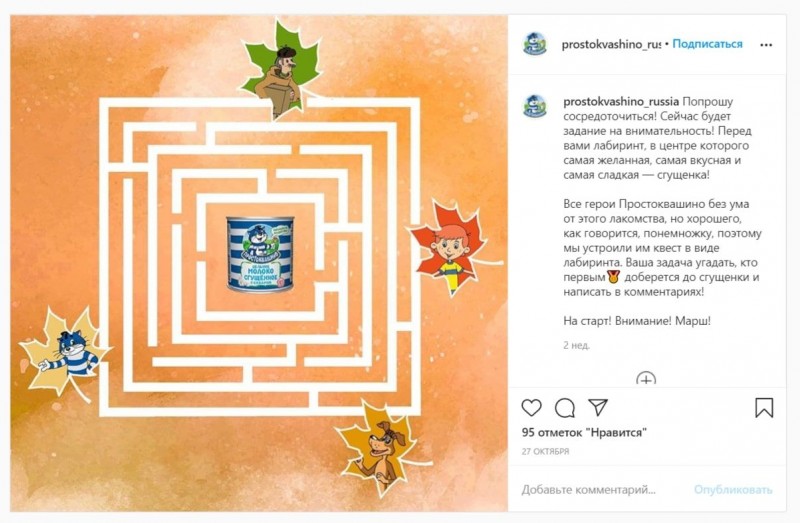Click the 27 октября date link
800x523 pixels.
click(x=545, y=452)
